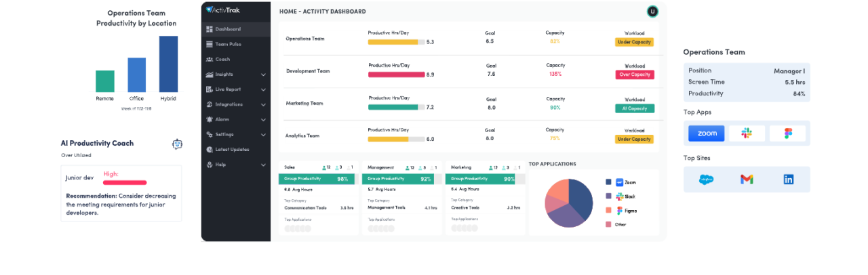This screenshot has height=275, width=868.
Task: Click the AI Productivity Coach robot icon
Action: 178,144
